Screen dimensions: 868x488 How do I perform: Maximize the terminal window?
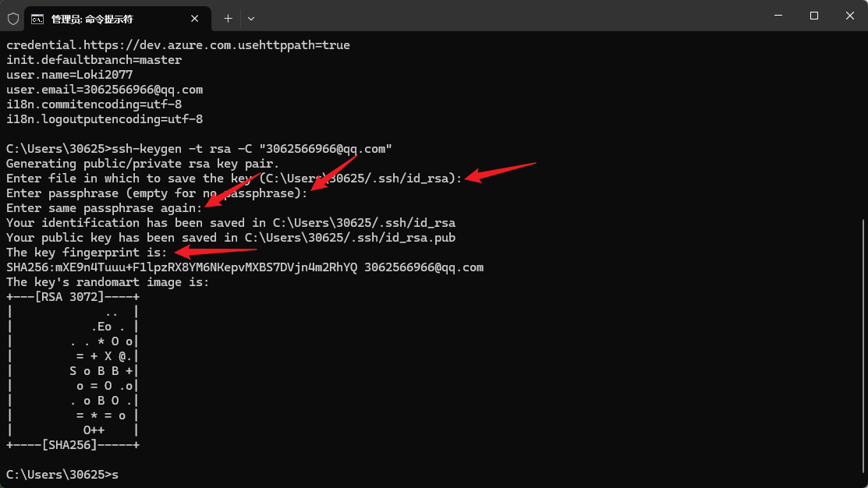pos(813,16)
